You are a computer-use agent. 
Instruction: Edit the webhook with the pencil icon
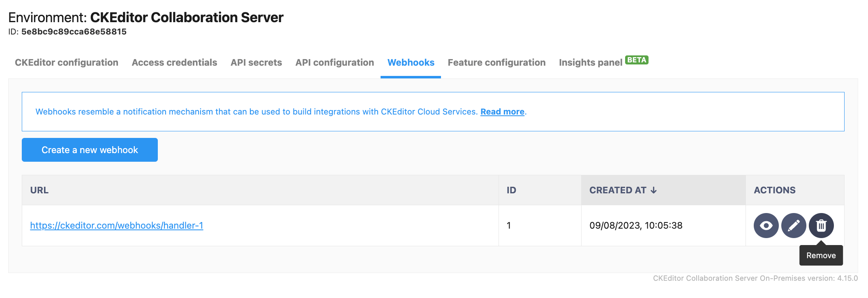(x=794, y=226)
